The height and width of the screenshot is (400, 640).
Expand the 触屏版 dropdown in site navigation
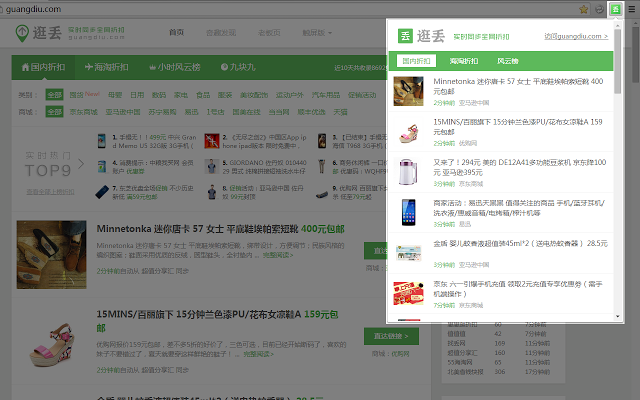317,33
